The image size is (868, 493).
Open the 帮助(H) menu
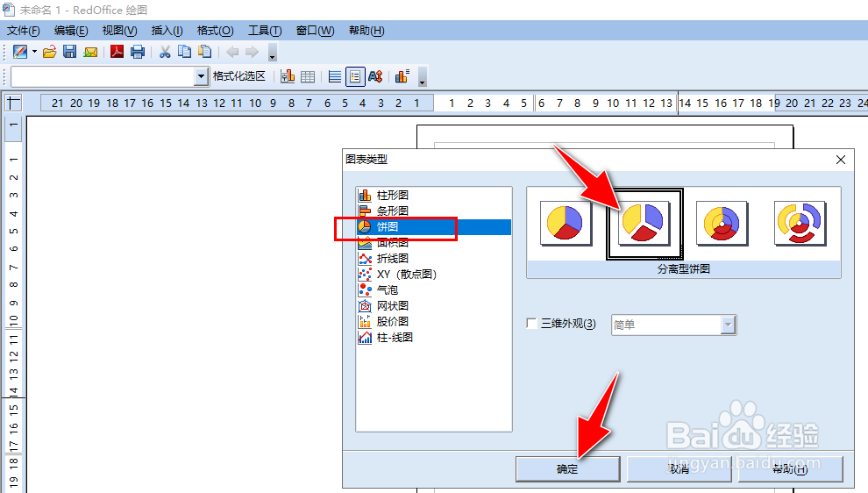366,31
